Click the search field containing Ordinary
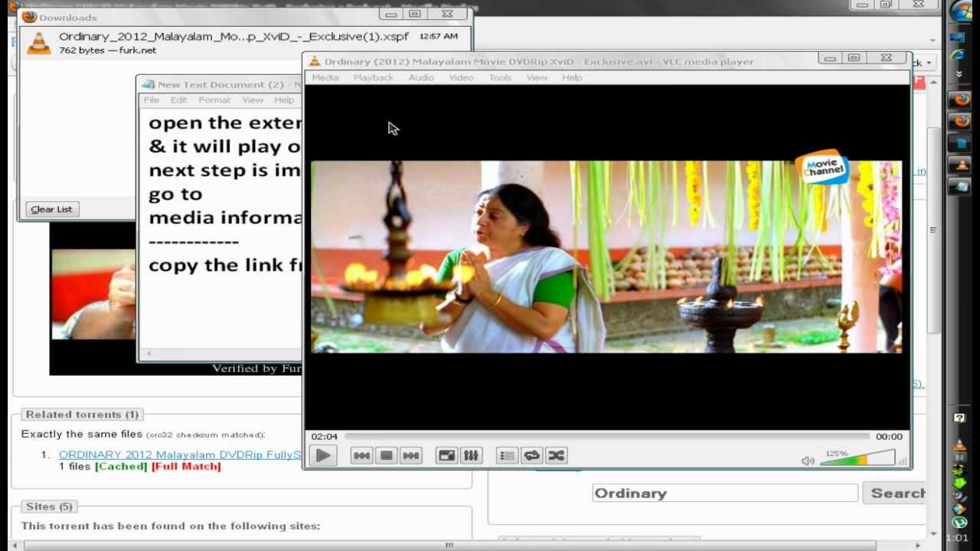 point(725,493)
